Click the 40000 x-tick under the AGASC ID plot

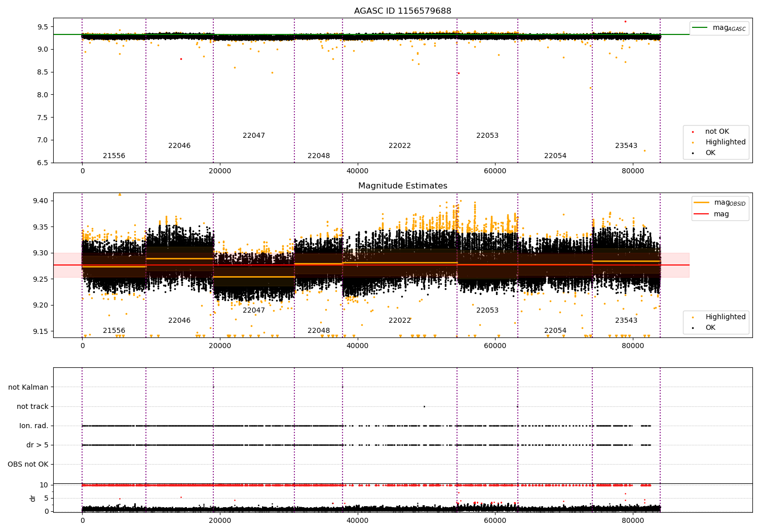pos(358,171)
